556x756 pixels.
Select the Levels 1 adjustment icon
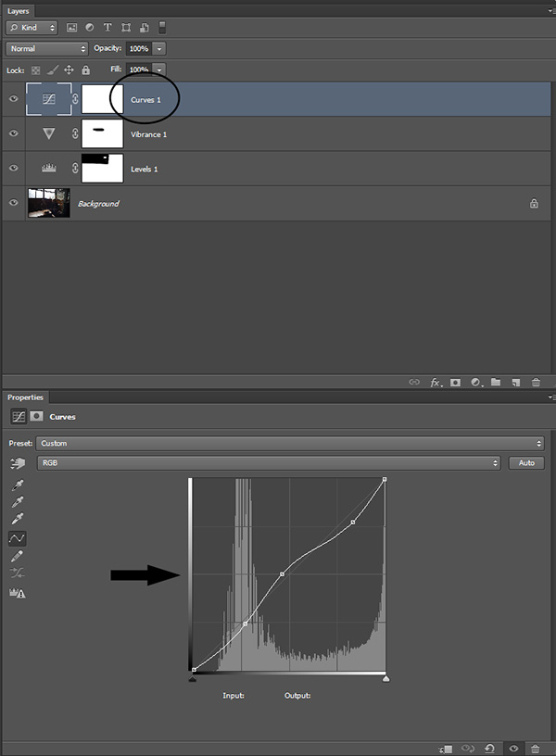tap(49, 168)
